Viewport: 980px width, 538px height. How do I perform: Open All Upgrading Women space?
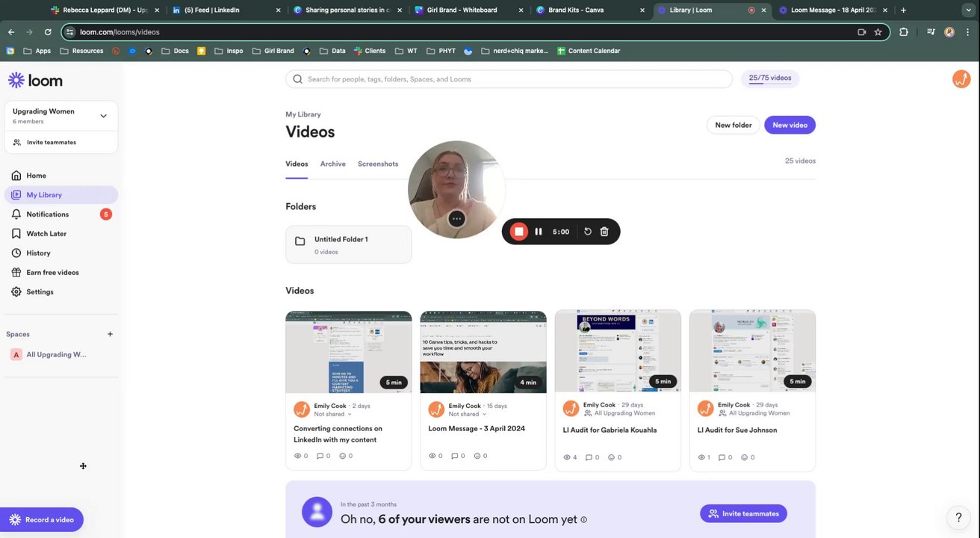(56, 355)
